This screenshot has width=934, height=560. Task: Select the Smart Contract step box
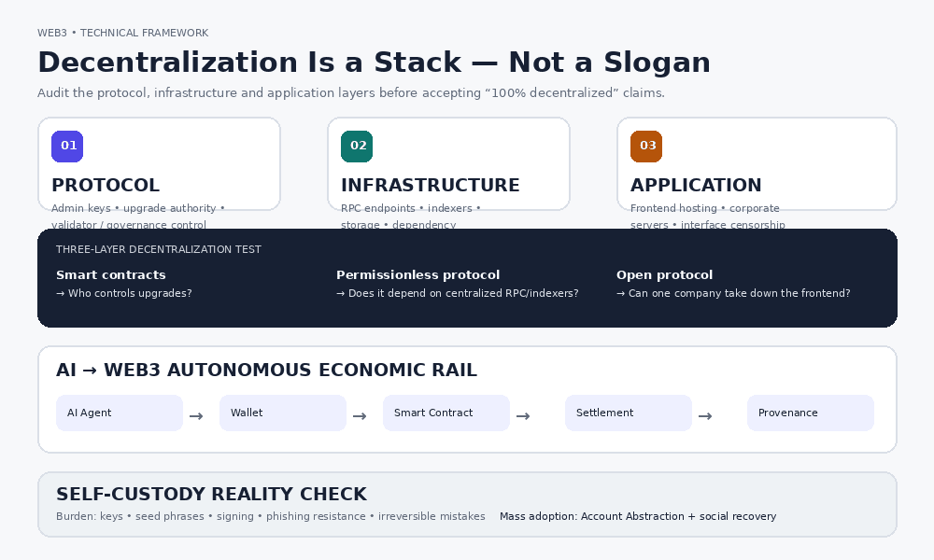click(x=446, y=413)
